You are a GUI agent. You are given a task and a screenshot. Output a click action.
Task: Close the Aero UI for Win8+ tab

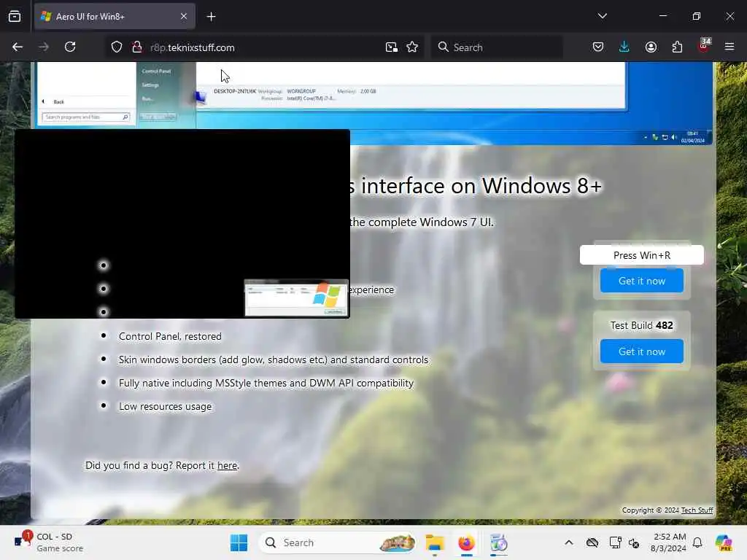tap(184, 17)
